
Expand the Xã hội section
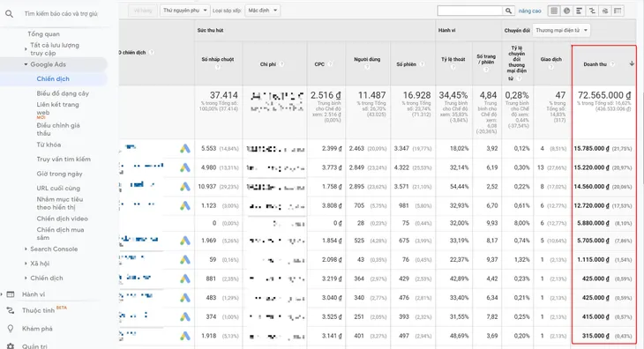tap(26, 264)
